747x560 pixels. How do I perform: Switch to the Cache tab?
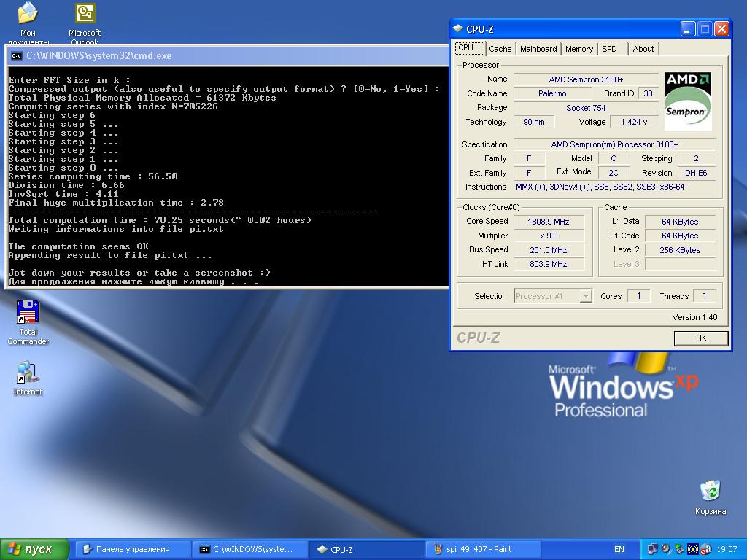[x=500, y=49]
